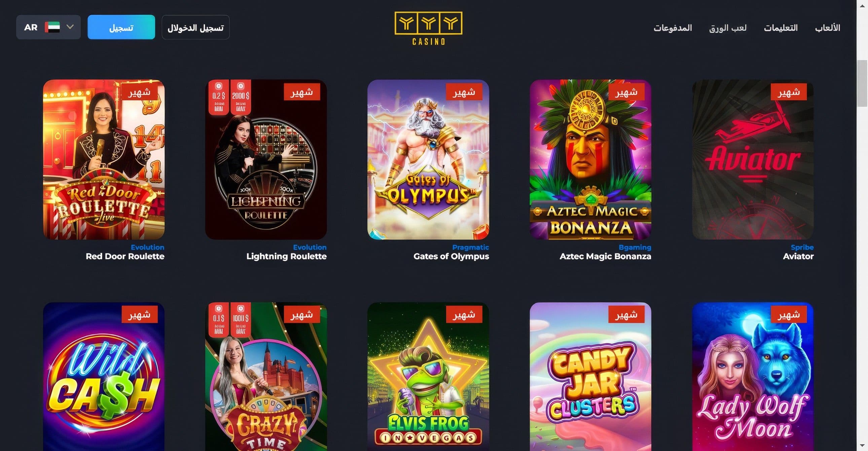Image resolution: width=868 pixels, height=451 pixels.
Task: Select the لعب الورق menu item
Action: pyautogui.click(x=727, y=28)
